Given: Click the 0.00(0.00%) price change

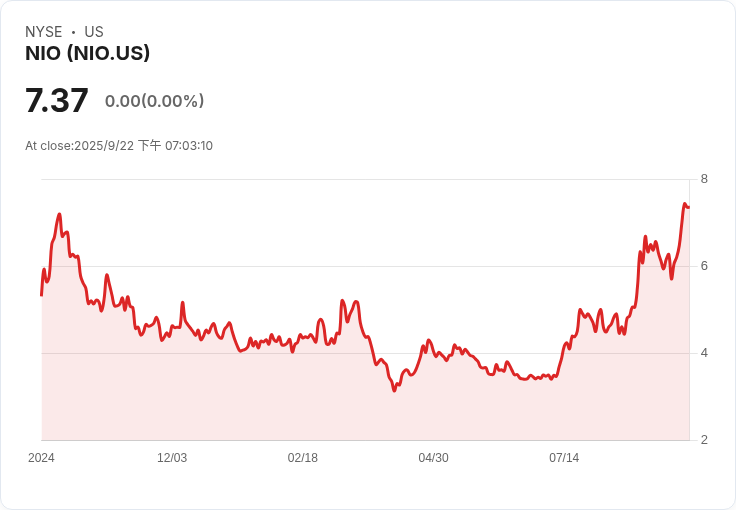Looking at the screenshot, I should 154,101.
